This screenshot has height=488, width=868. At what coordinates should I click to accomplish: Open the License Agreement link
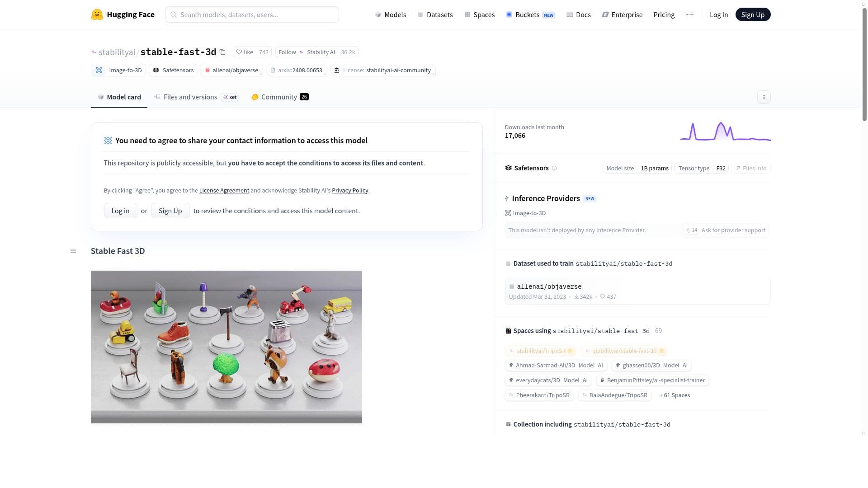coord(224,190)
